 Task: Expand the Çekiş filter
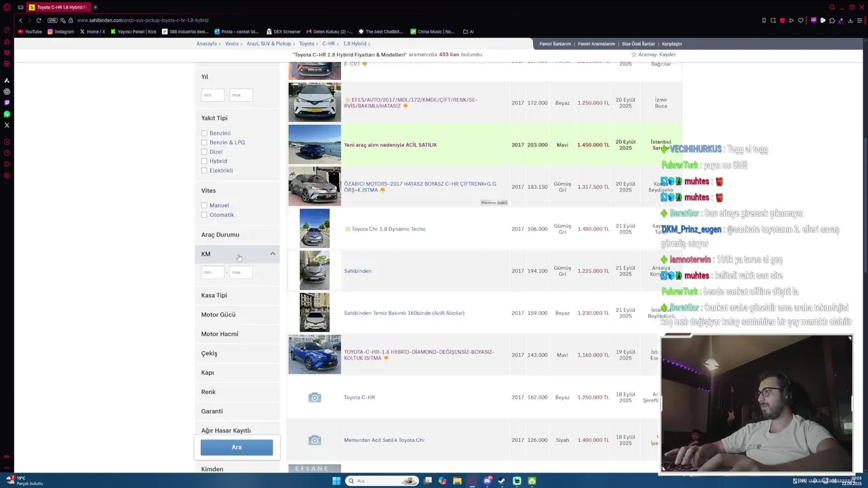237,353
